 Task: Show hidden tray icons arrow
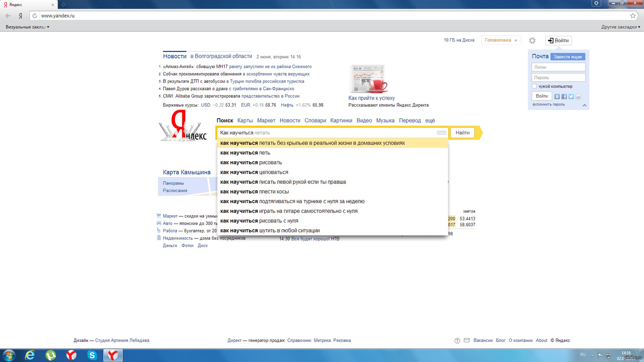pos(592,356)
